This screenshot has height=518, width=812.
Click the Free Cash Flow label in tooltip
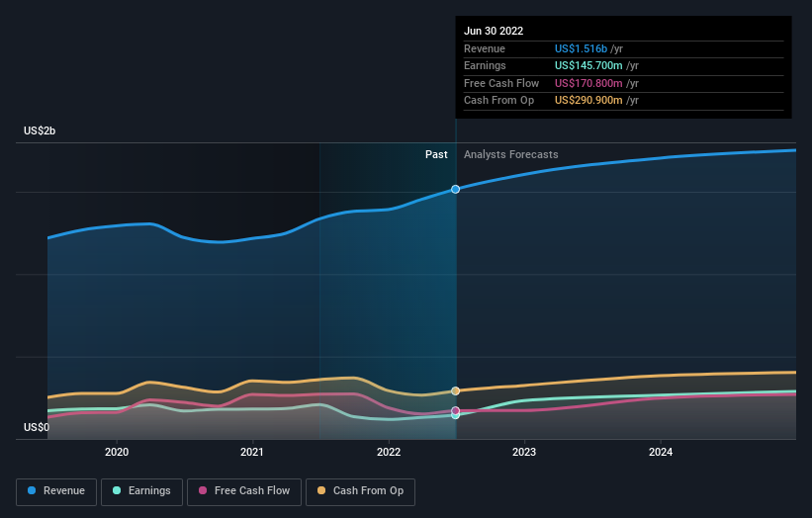point(501,83)
